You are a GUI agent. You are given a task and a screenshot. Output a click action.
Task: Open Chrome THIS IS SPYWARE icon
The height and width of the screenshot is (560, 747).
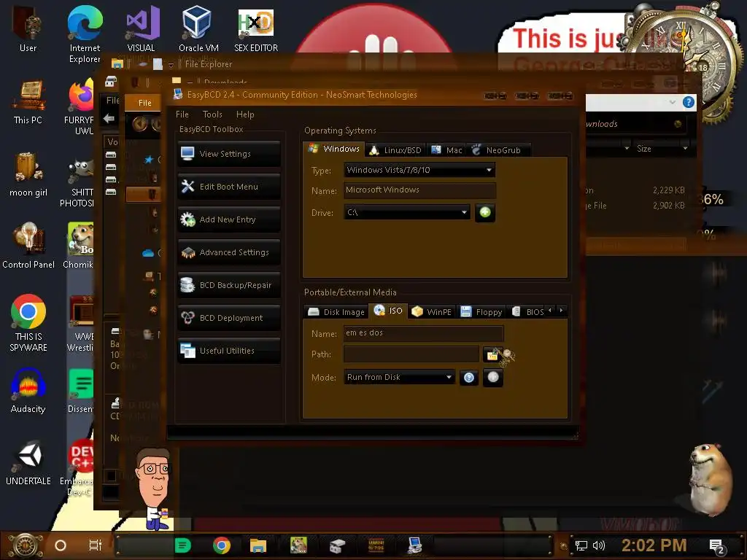tap(28, 323)
